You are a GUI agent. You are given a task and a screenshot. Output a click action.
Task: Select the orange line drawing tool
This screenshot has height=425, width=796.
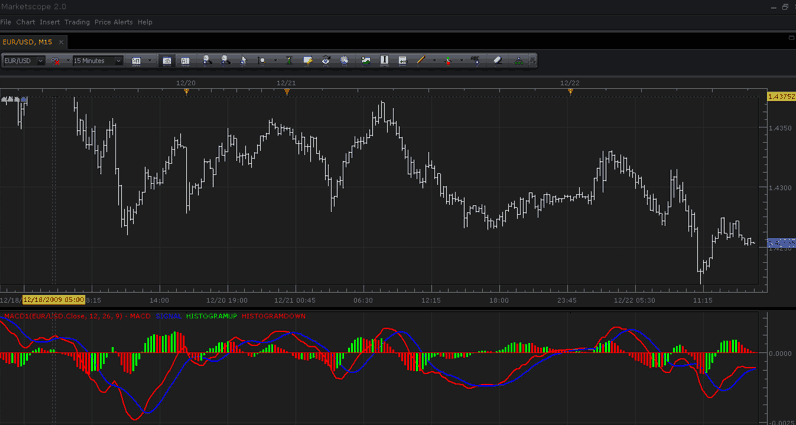click(420, 60)
